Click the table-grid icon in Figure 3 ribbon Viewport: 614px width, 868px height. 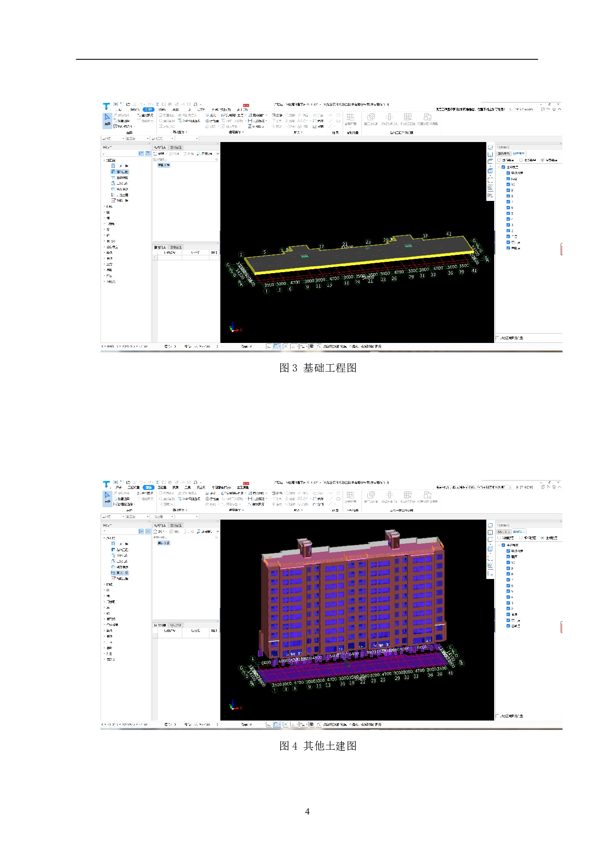click(x=408, y=117)
